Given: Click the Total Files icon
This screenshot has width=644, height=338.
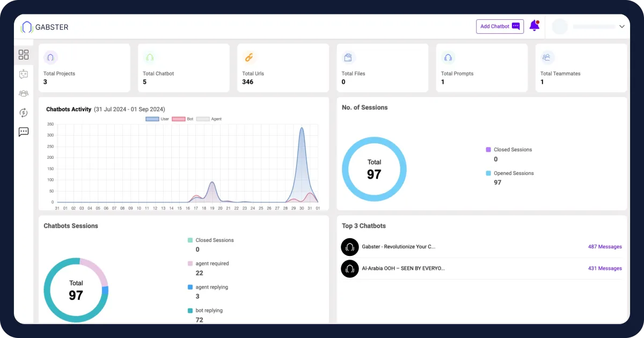Looking at the screenshot, I should 348,57.
